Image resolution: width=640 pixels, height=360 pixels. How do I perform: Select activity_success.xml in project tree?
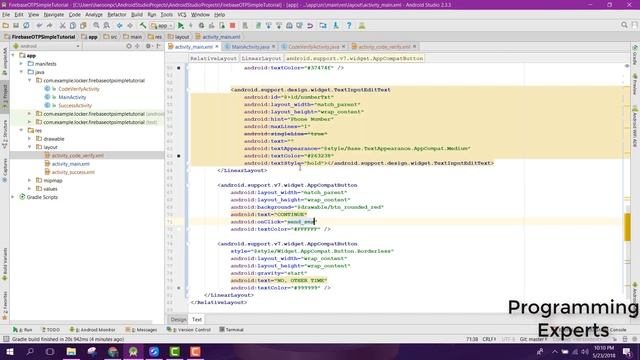click(x=73, y=172)
